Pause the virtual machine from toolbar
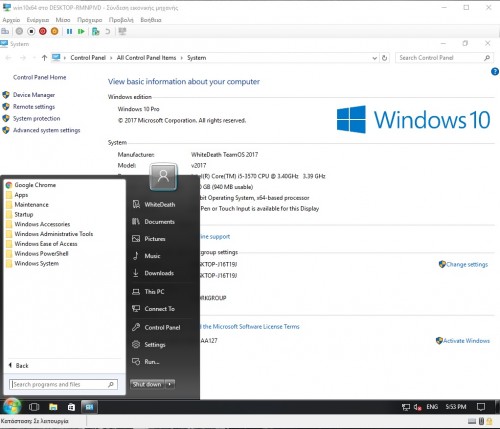 pos(69,31)
